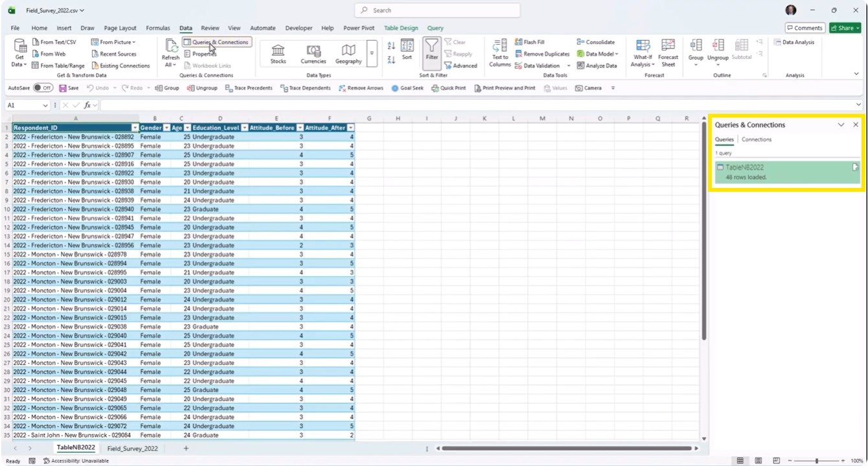Viewport: 868px width, 466px height.
Task: Toggle AutoSave switch
Action: pyautogui.click(x=43, y=88)
